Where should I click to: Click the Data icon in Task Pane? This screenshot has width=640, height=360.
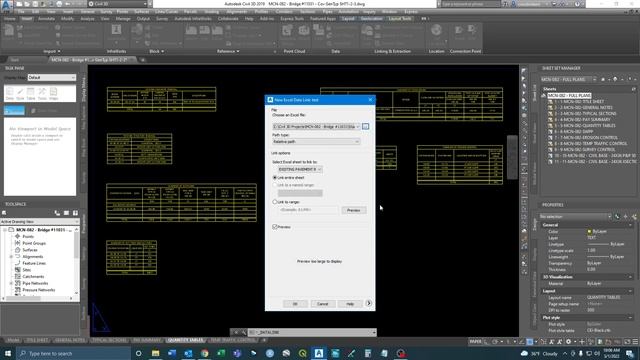click(10, 93)
